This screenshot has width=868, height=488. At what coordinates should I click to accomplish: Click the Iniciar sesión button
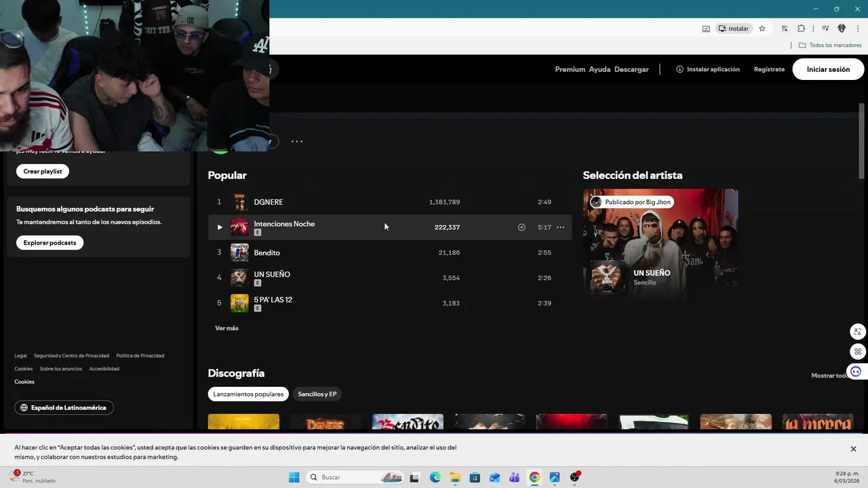click(828, 69)
